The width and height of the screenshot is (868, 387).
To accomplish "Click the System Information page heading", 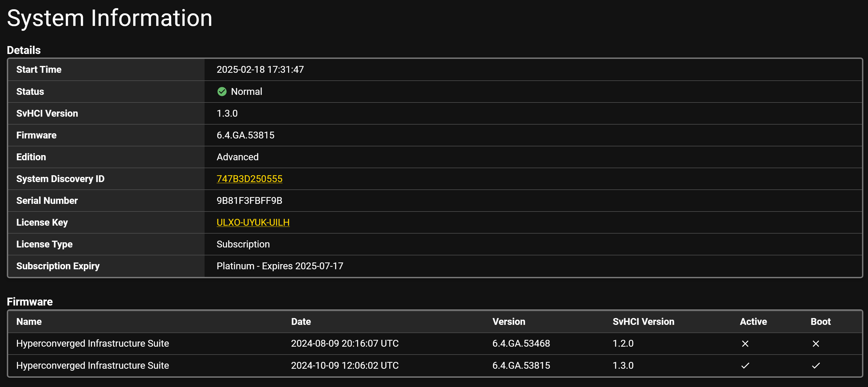I will (x=109, y=18).
